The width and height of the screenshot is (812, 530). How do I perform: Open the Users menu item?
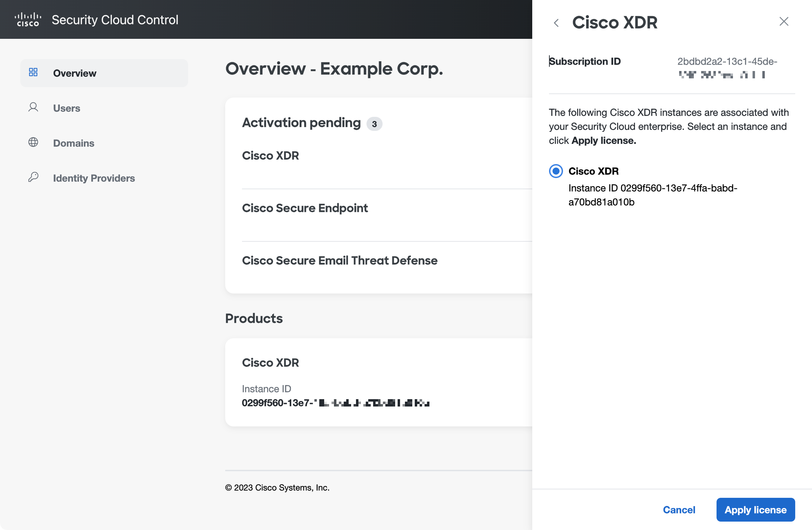(x=104, y=108)
